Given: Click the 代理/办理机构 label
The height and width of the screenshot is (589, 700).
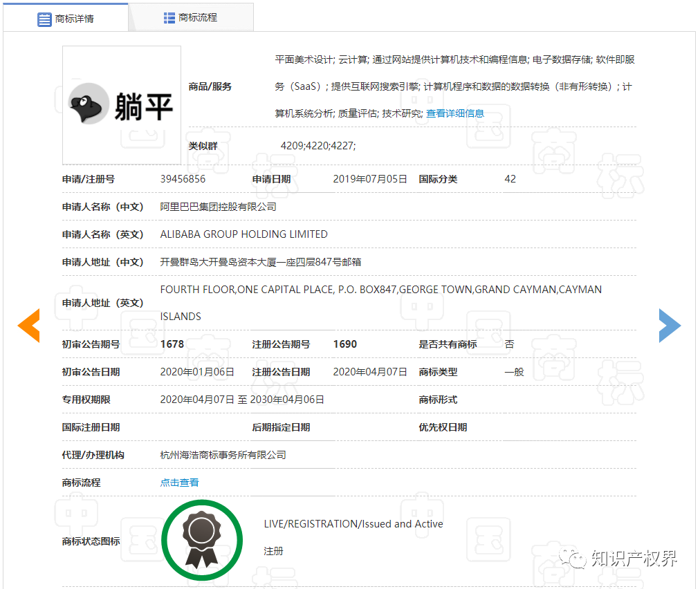Looking at the screenshot, I should tap(93, 455).
